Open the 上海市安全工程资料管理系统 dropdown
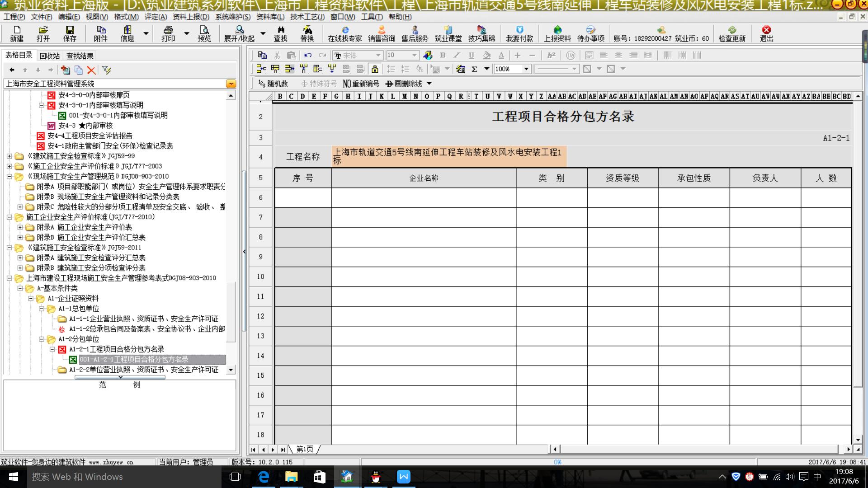The height and width of the screenshot is (488, 868). [231, 84]
